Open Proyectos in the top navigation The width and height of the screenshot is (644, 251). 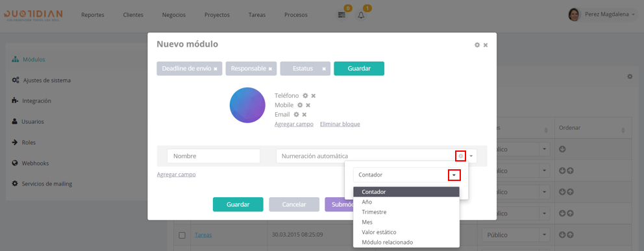coord(217,15)
